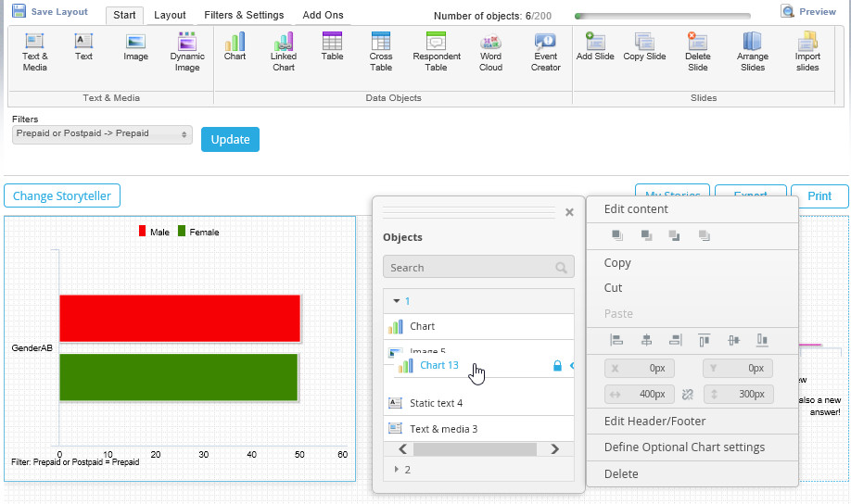Toggle aspect ratio link between width and height
Screen dimensions: 851x504
click(688, 395)
